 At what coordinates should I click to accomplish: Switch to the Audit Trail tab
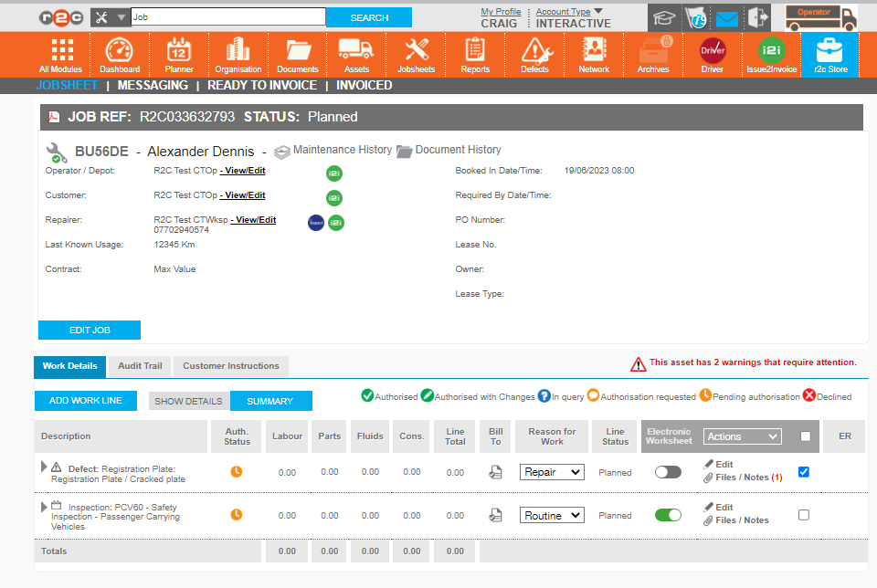tap(140, 366)
